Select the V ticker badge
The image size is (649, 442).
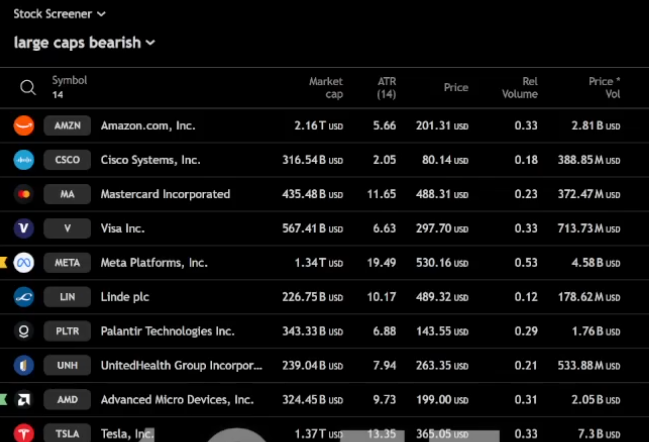[x=67, y=228]
